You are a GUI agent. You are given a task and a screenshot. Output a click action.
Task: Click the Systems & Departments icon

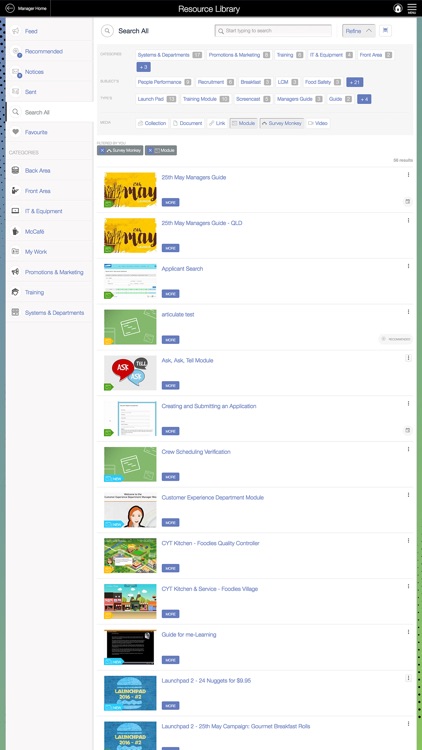coord(15,312)
